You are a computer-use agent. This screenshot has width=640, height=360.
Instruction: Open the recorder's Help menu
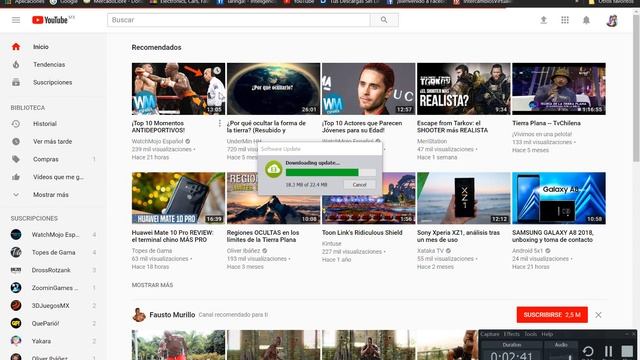(547, 334)
